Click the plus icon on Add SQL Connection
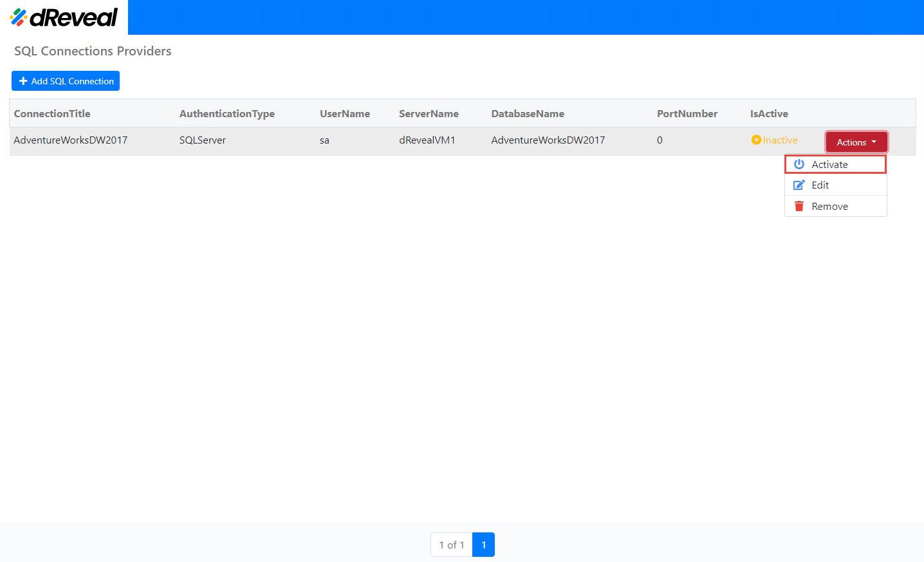Screen dimensions: 924x562 23,80
